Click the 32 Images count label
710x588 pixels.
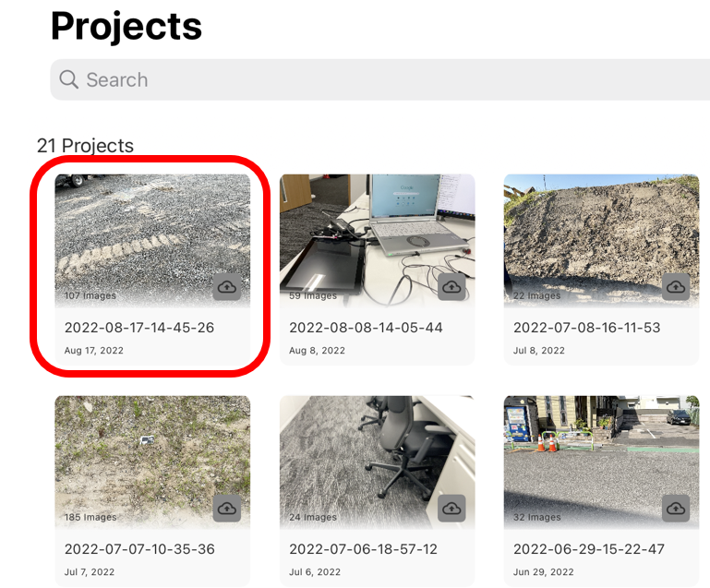(537, 517)
